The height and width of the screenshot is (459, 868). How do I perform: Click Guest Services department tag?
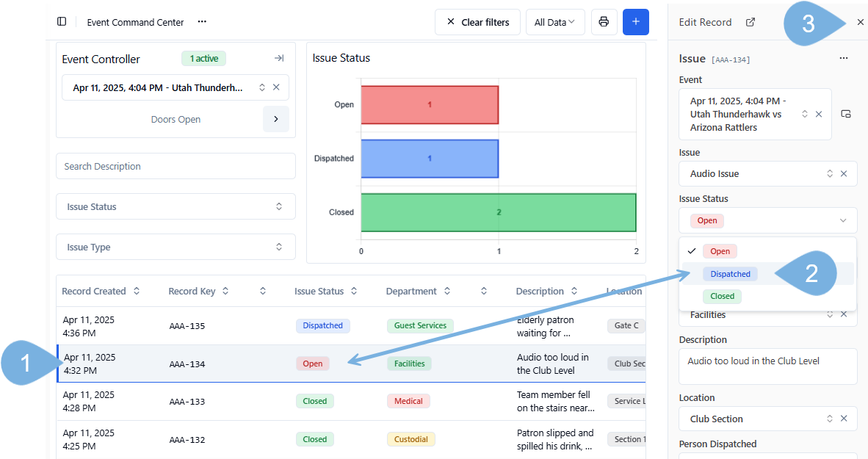tap(420, 325)
